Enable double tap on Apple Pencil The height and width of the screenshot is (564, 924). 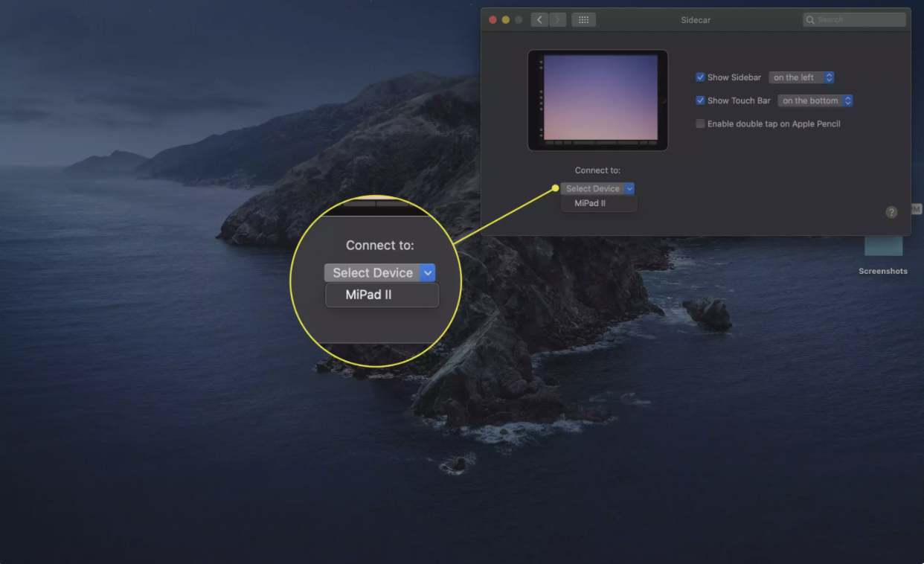pos(700,124)
